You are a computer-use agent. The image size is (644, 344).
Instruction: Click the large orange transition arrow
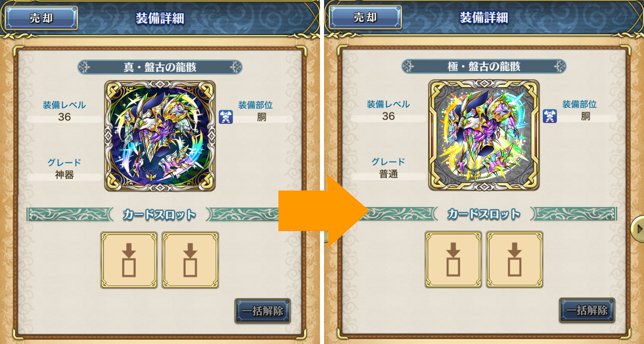[x=323, y=211]
